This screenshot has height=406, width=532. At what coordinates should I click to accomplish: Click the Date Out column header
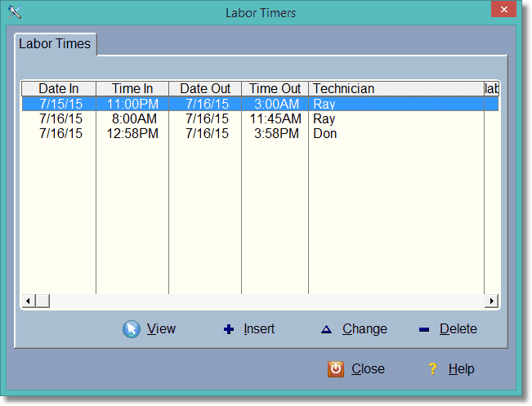pos(205,88)
